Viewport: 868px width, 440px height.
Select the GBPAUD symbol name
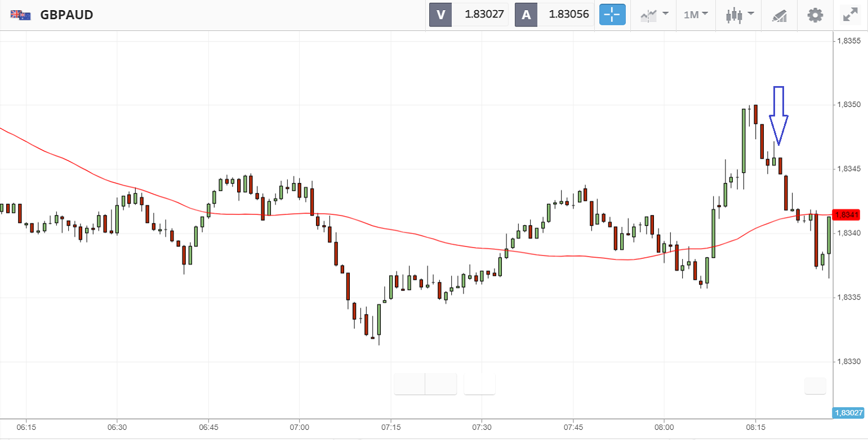pos(66,15)
